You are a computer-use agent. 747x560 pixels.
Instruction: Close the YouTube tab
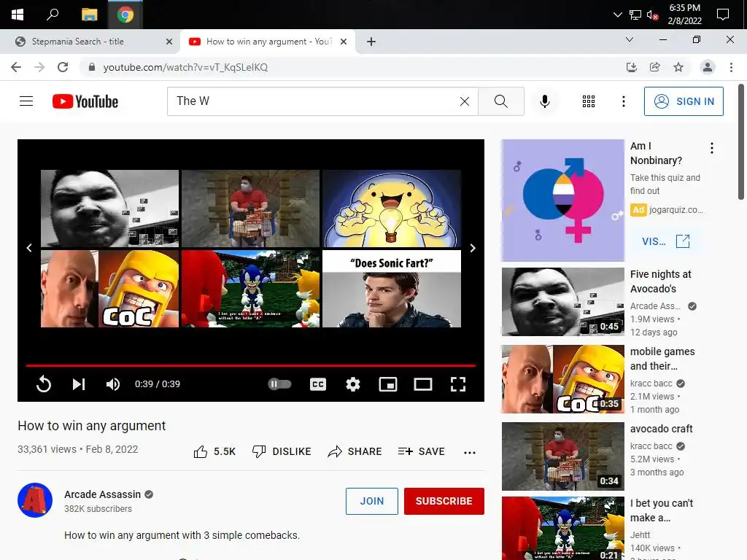click(x=344, y=42)
